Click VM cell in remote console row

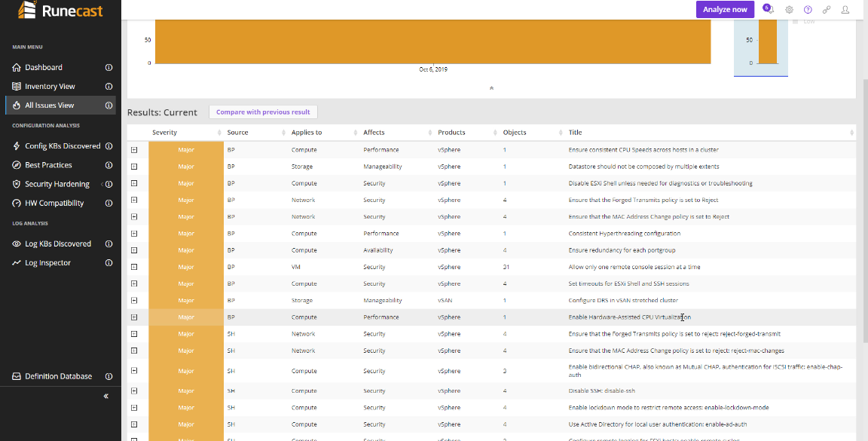pyautogui.click(x=295, y=267)
